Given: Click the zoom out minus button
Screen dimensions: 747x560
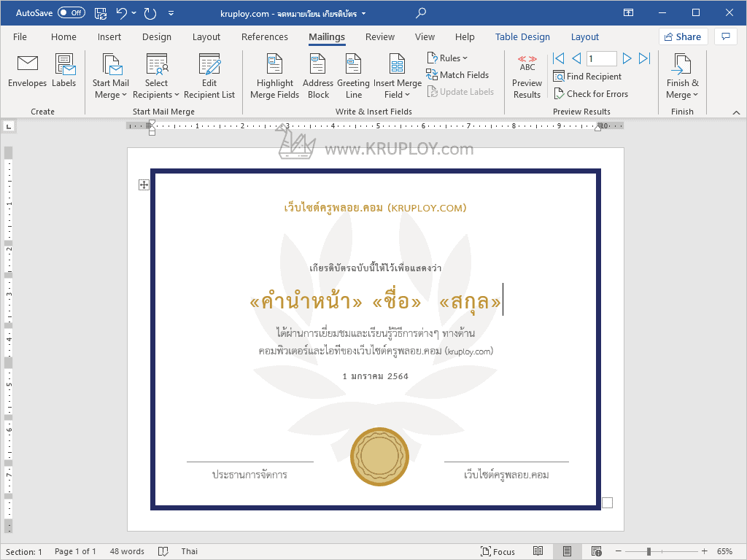Looking at the screenshot, I should point(618,551).
